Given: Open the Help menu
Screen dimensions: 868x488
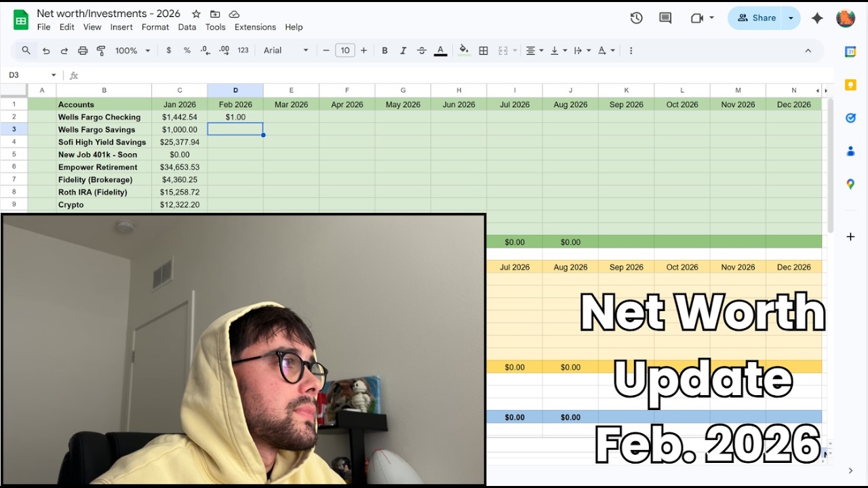Looking at the screenshot, I should click(x=294, y=27).
